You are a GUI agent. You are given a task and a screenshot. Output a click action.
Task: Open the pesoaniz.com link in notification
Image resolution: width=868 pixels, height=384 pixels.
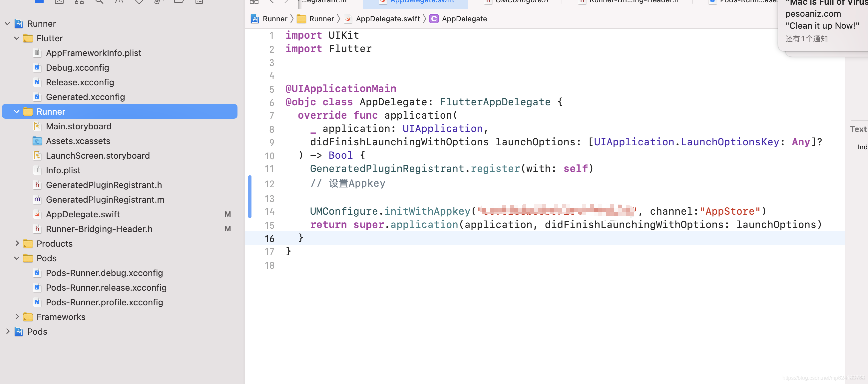813,14
